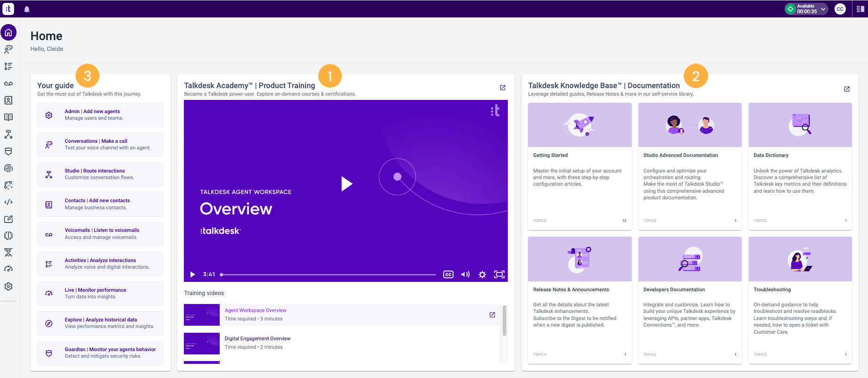Open Live gauge icon in sidebar
Image resolution: width=868 pixels, height=378 pixels.
tap(8, 269)
